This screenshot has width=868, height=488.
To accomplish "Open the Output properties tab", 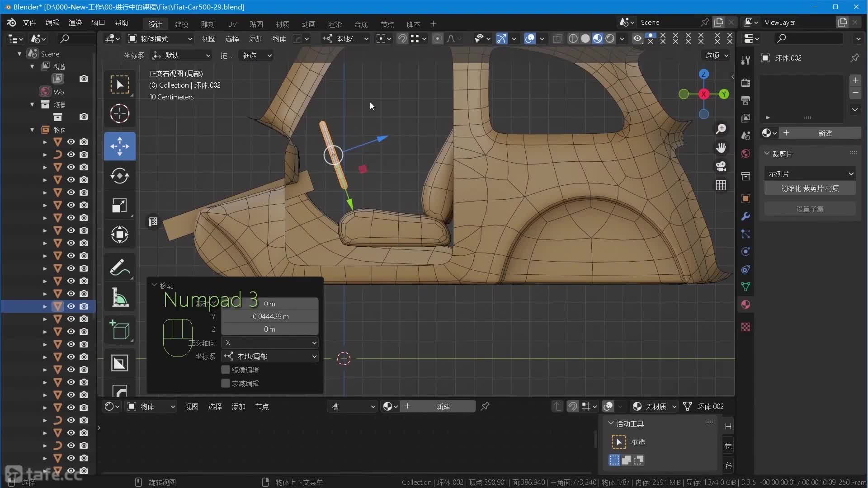I will click(x=746, y=100).
